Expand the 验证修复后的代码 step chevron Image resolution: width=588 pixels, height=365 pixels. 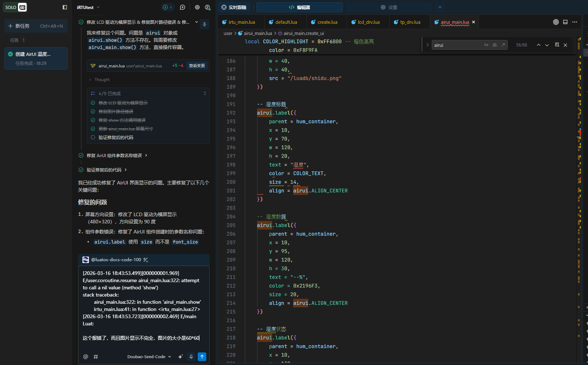[x=126, y=170]
